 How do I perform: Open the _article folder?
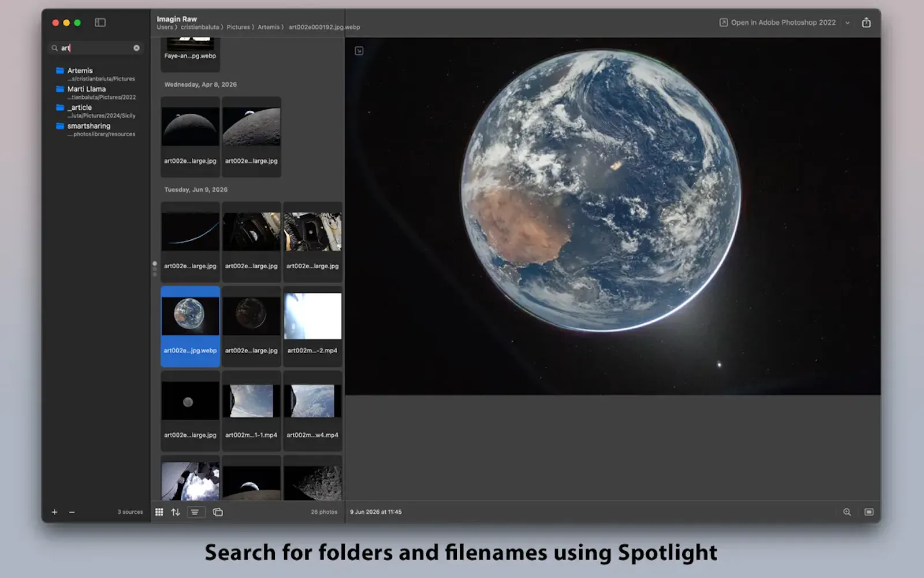96,111
